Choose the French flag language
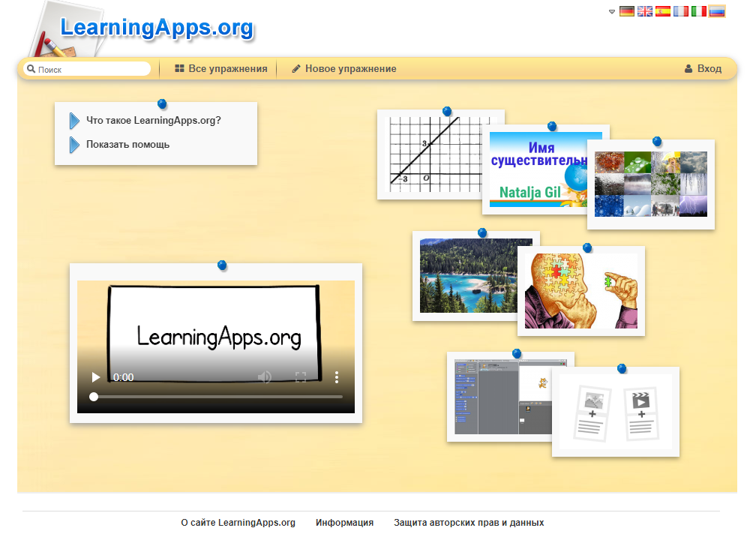 [x=681, y=11]
